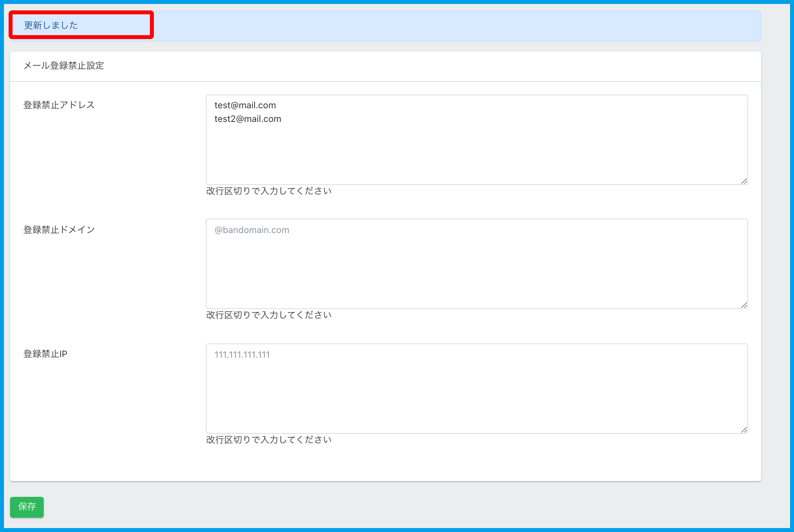Screen dimensions: 794x532
Task: Click the help text below the domain textarea
Action: point(269,315)
